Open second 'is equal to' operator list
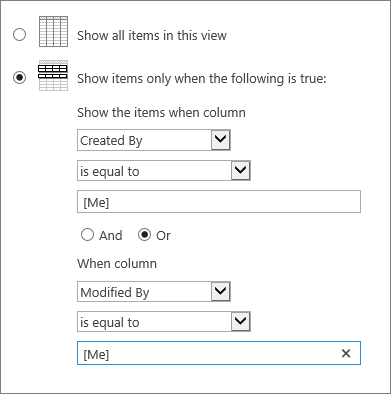Viewport: 391px width, 394px height. pos(164,322)
